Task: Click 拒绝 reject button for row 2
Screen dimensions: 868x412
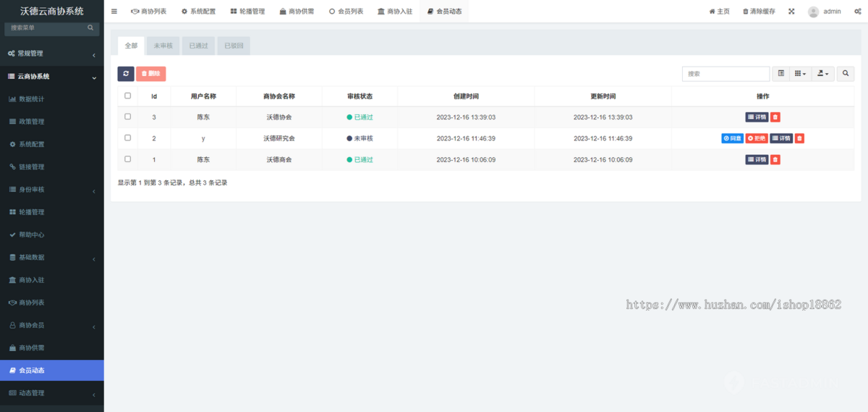Action: [757, 138]
